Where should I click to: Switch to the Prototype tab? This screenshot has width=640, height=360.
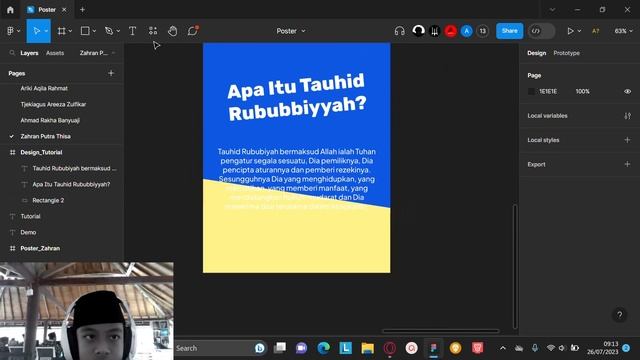567,53
